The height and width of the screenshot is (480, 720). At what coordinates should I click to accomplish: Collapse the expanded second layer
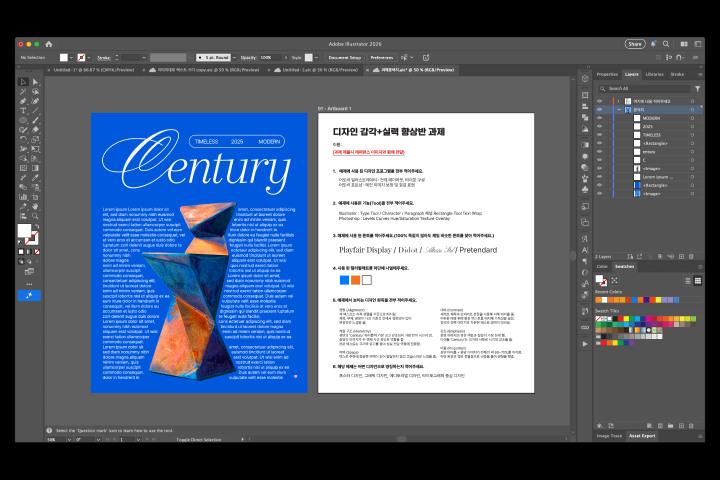619,110
